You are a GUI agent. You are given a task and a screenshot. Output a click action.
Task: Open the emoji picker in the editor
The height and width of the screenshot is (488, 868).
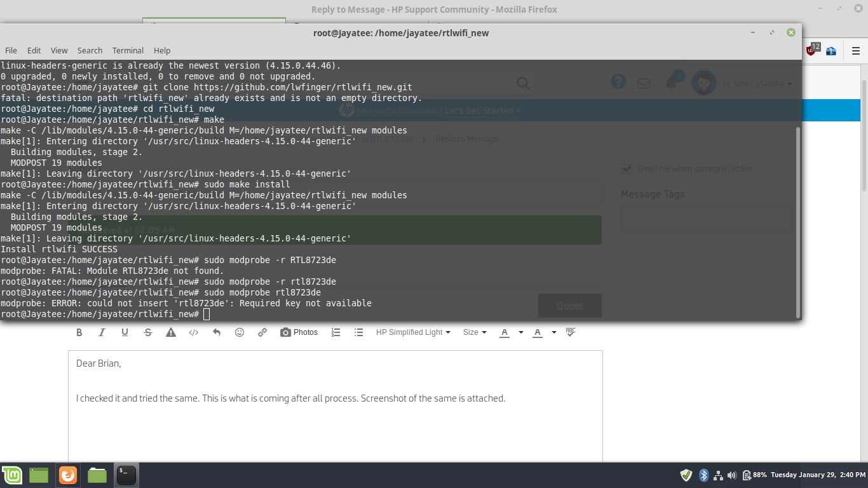240,332
